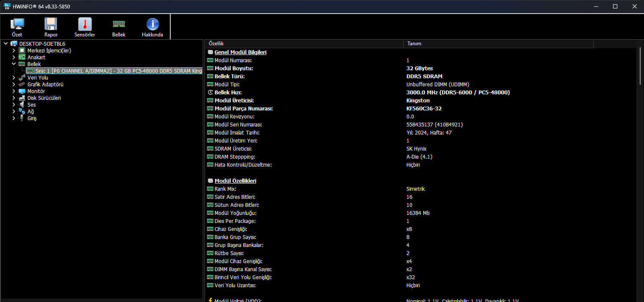Screen dimensions: 644x302
Task: Click the Modül Özellikleri heading
Action: 235,181
